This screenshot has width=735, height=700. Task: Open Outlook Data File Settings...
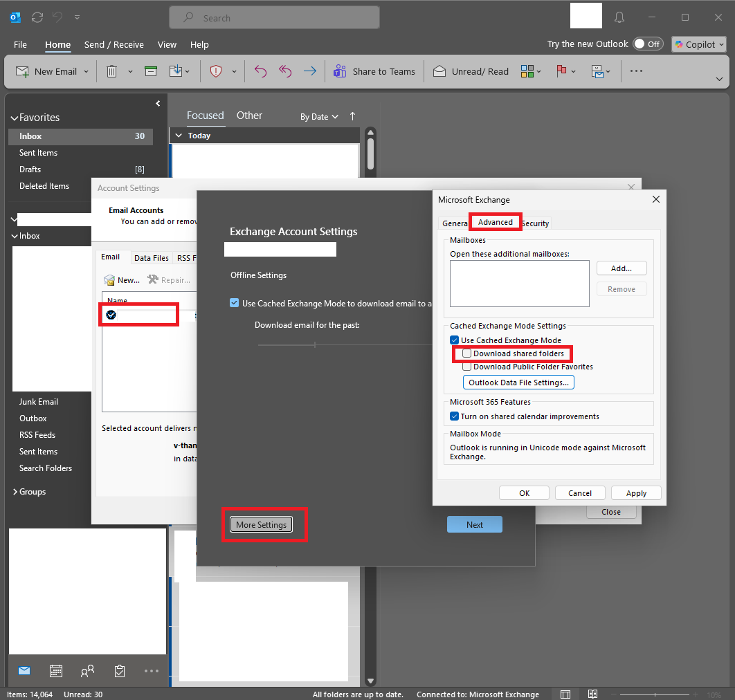point(518,383)
